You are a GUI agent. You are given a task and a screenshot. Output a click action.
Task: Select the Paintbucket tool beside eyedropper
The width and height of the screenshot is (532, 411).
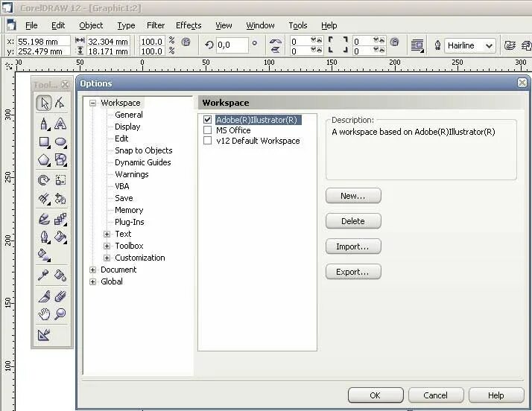tap(60, 275)
